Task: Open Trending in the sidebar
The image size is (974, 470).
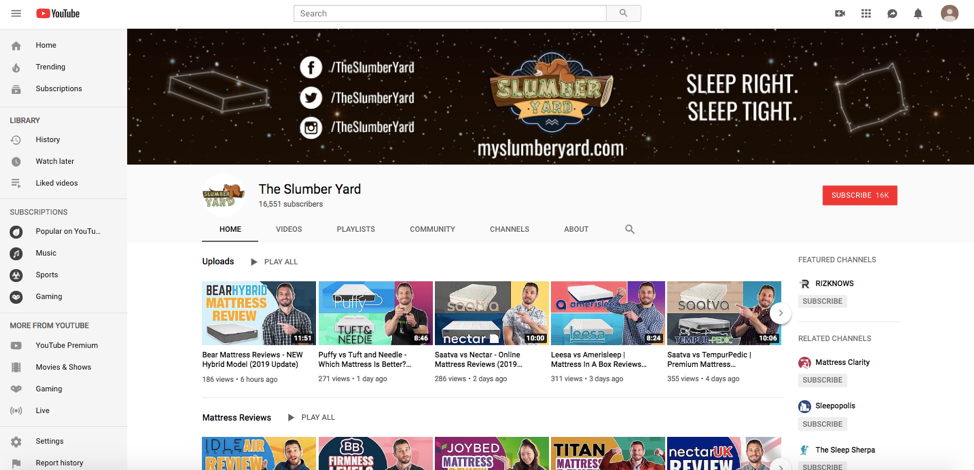Action: click(63, 67)
